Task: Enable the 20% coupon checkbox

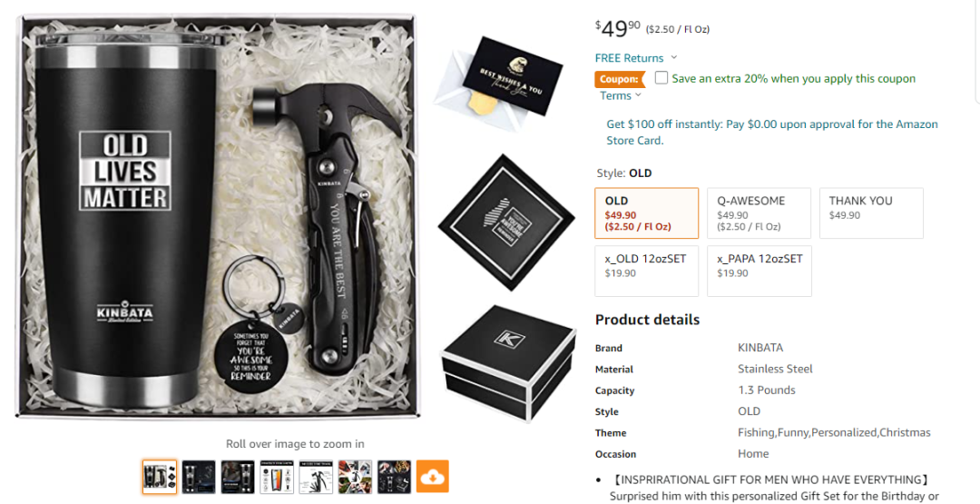Action: coord(661,77)
